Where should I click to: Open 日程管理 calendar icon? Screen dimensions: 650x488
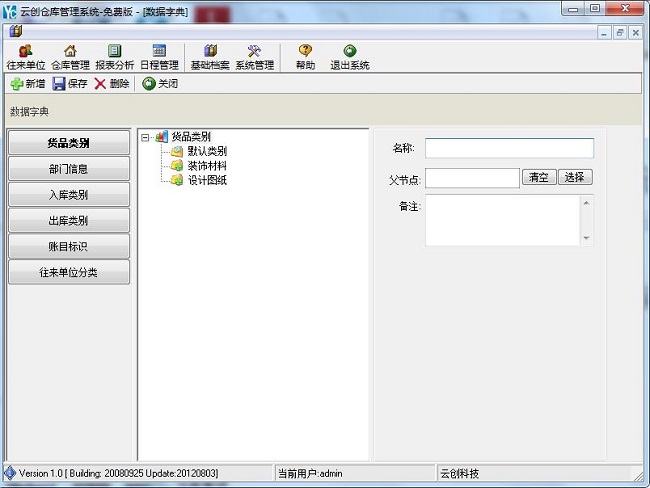159,51
